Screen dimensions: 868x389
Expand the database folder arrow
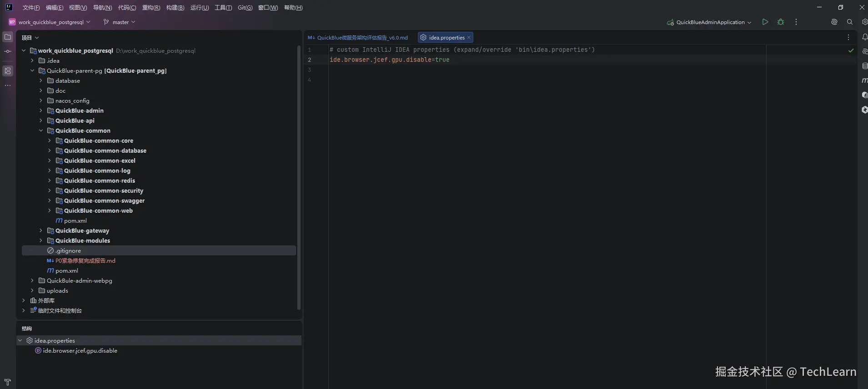(x=41, y=80)
